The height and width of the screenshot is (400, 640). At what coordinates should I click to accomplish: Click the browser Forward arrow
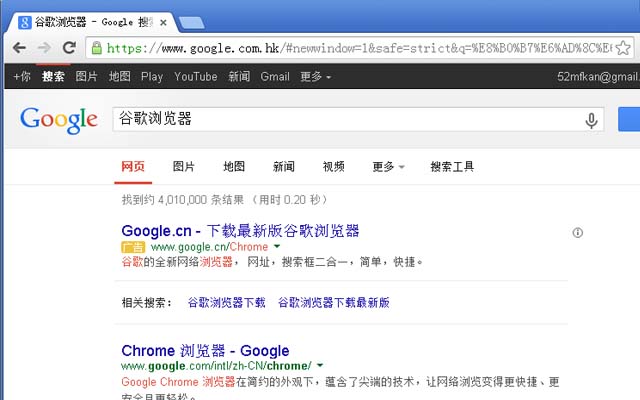coord(44,48)
